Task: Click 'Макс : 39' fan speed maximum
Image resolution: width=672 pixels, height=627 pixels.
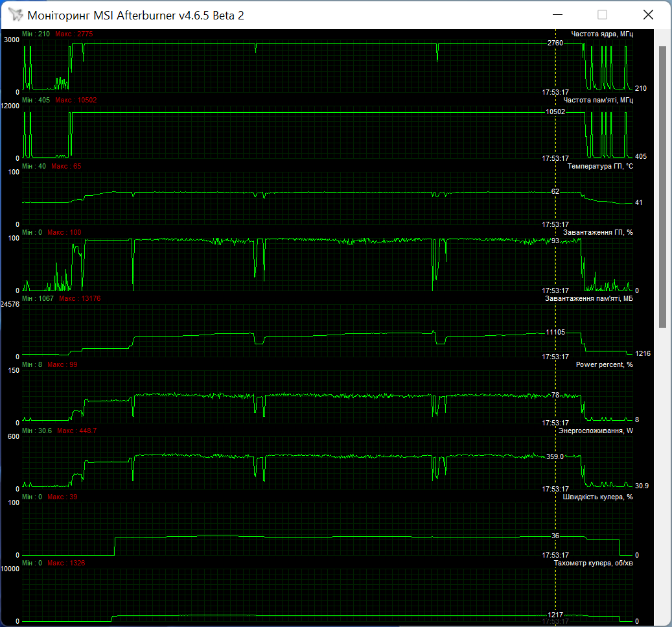Action: tap(62, 497)
